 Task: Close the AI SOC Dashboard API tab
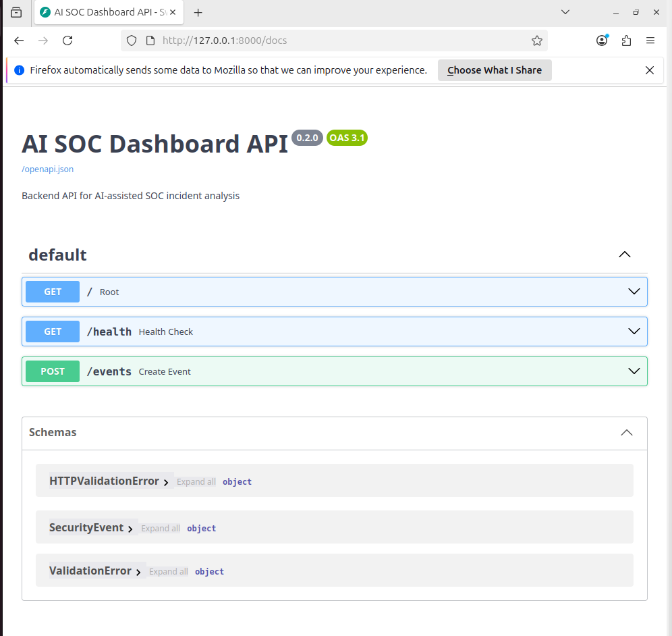(173, 12)
